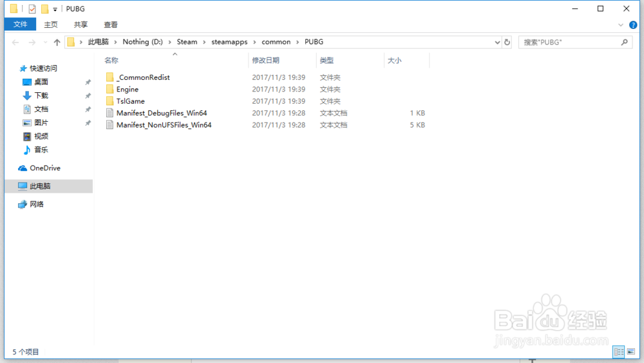Go up one folder level
This screenshot has width=644, height=363.
pos(57,42)
